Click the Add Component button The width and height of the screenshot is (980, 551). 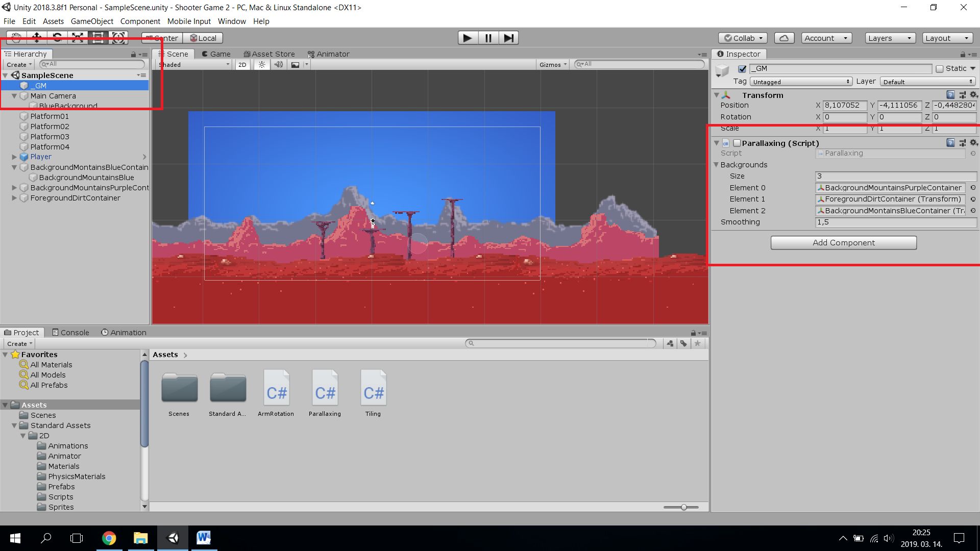pyautogui.click(x=843, y=243)
